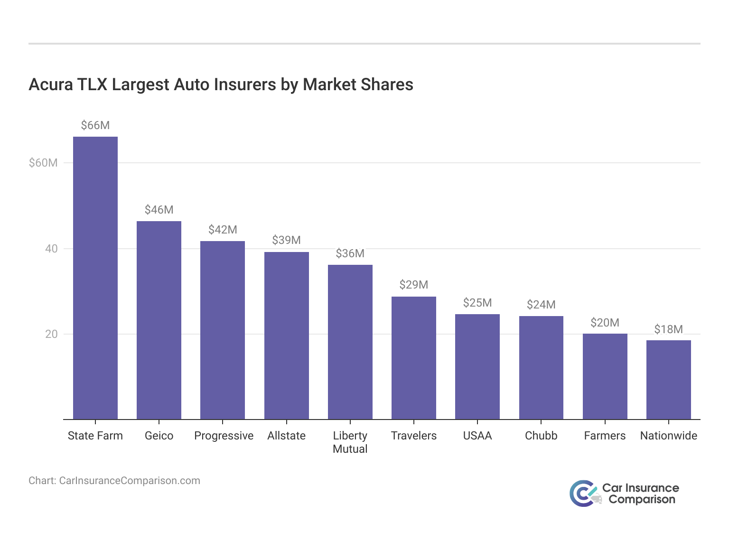729x560 pixels.
Task: Click the Liberty Mutual axis label
Action: (x=350, y=442)
